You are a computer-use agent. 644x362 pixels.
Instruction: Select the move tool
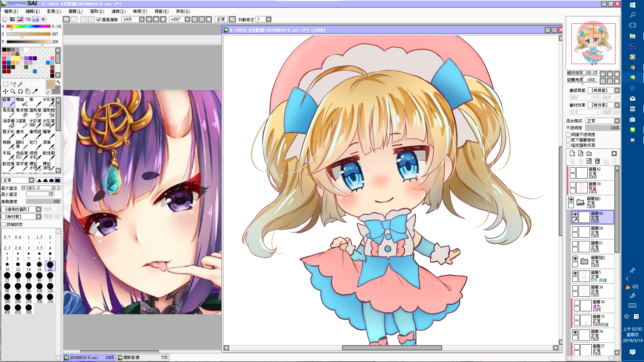(x=6, y=92)
